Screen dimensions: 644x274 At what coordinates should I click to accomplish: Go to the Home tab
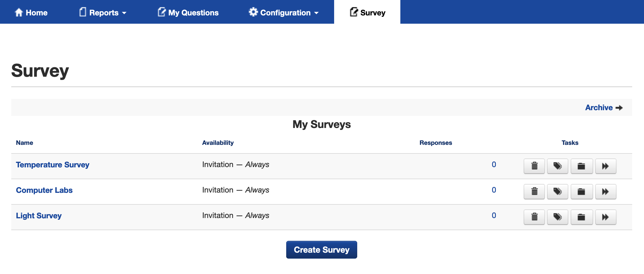click(31, 13)
